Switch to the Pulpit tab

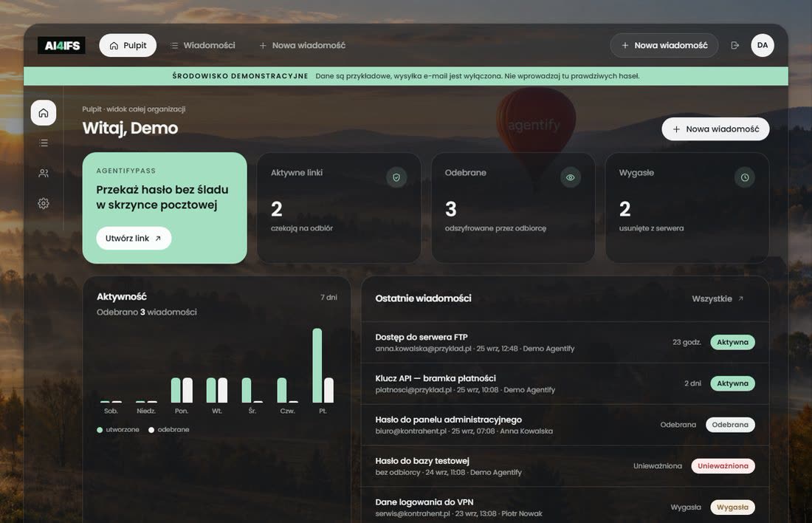click(x=128, y=45)
